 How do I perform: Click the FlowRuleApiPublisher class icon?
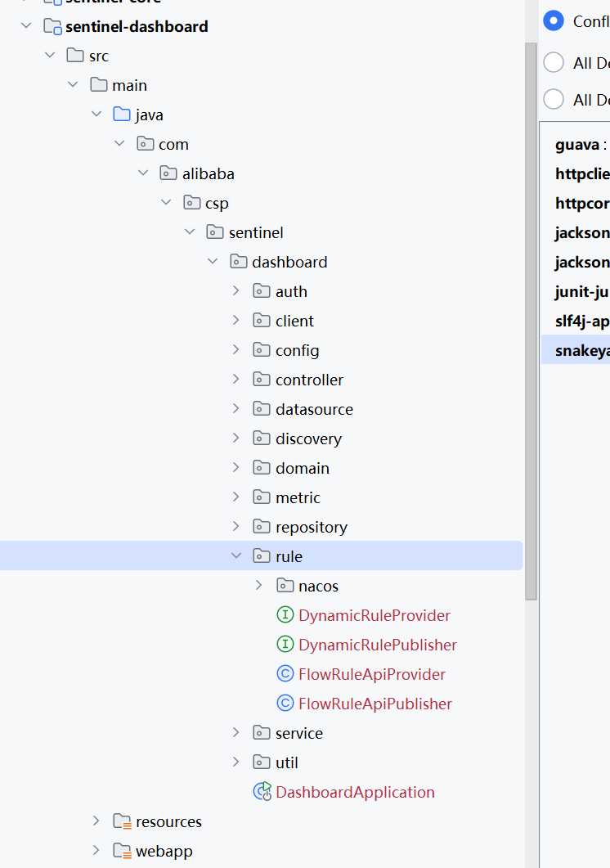[285, 703]
